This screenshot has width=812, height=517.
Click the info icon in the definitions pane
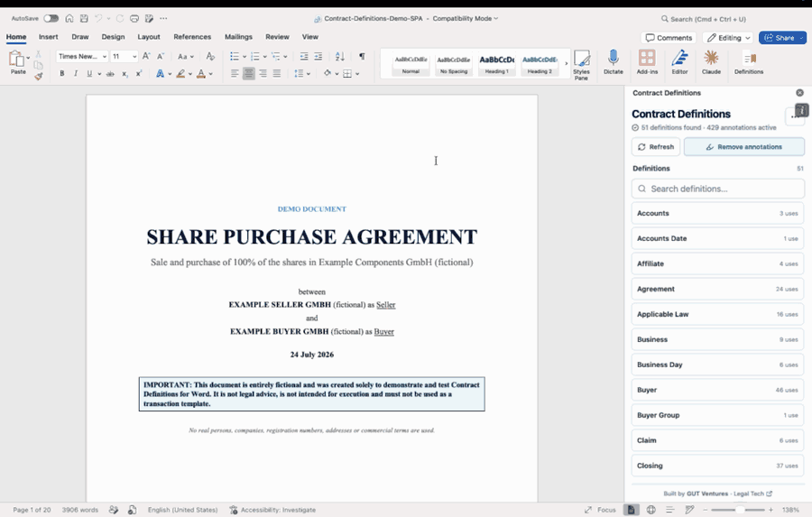tap(802, 110)
